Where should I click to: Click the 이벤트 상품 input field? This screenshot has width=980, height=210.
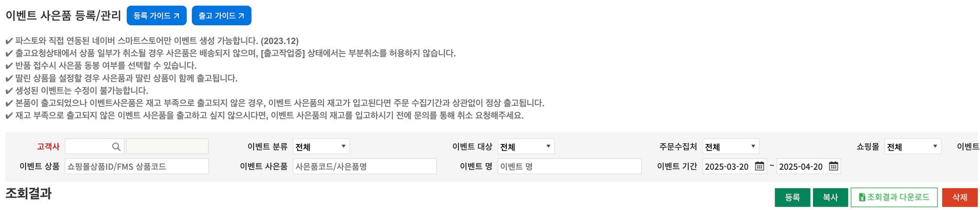pyautogui.click(x=137, y=166)
